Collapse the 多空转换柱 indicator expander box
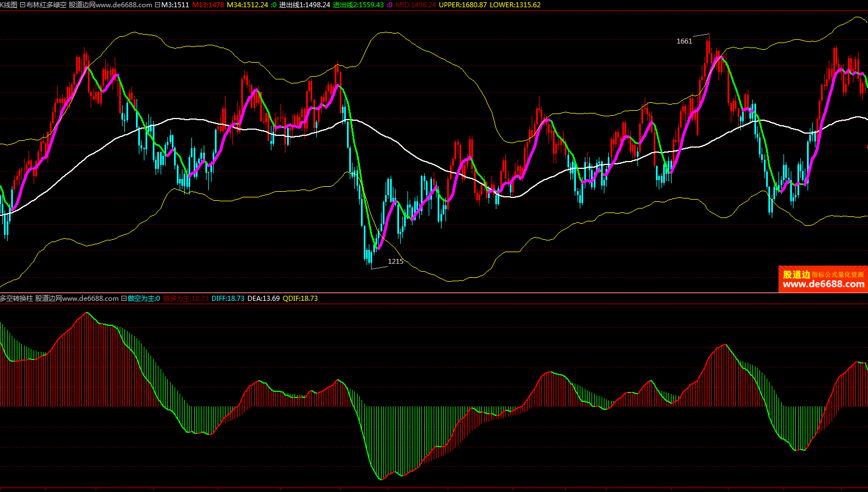Screen dimensions: 868x492 tap(124, 299)
